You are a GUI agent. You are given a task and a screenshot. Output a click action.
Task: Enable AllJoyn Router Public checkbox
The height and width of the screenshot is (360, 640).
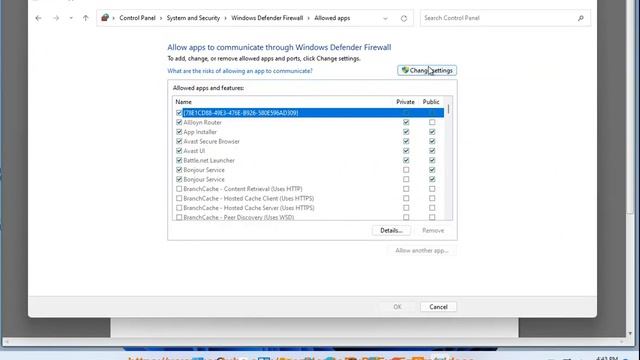coord(432,122)
